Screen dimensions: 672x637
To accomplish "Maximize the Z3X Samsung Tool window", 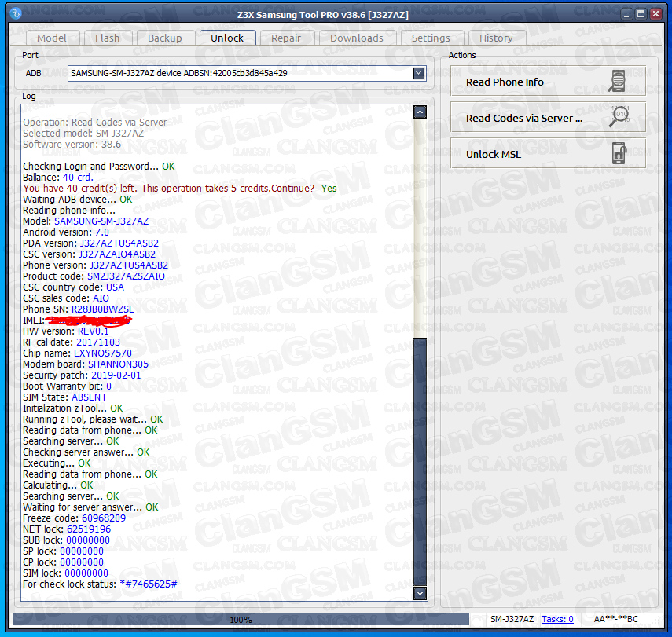I will point(641,14).
